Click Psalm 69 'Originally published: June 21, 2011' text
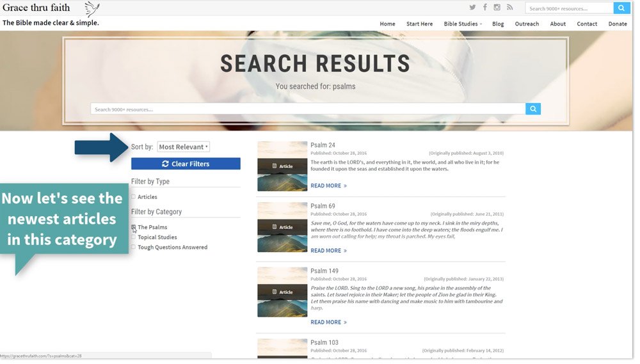The height and width of the screenshot is (364, 640). click(x=467, y=214)
